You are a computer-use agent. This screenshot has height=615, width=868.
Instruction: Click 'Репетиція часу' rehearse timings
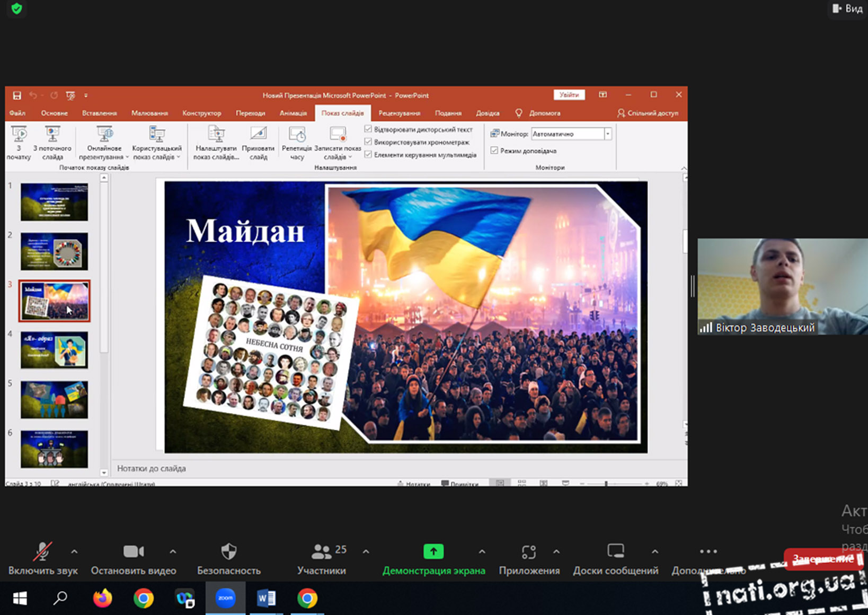(x=297, y=143)
